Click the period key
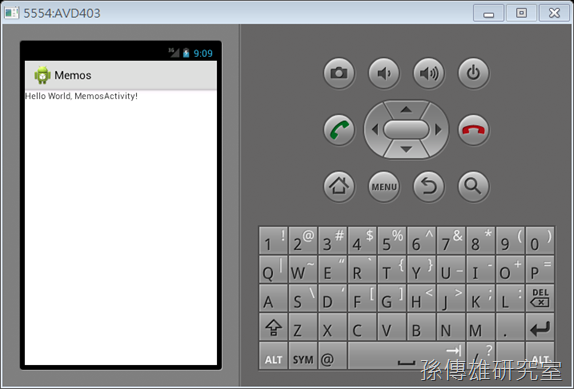This screenshot has width=574, height=389. [510, 327]
